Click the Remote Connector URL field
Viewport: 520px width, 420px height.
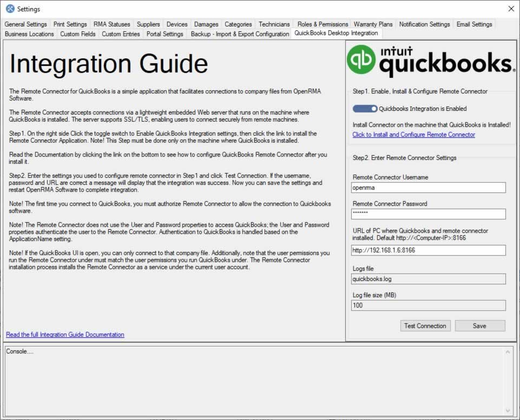coord(428,250)
